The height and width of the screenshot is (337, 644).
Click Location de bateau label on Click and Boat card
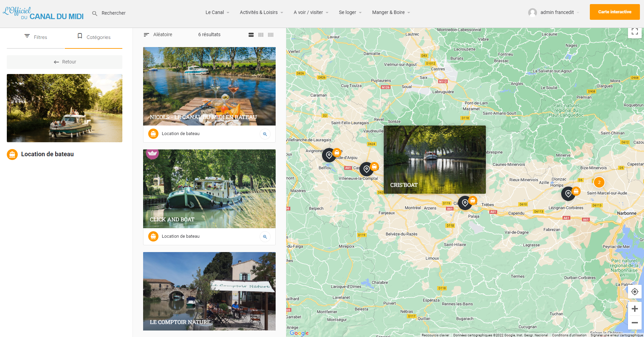181,236
